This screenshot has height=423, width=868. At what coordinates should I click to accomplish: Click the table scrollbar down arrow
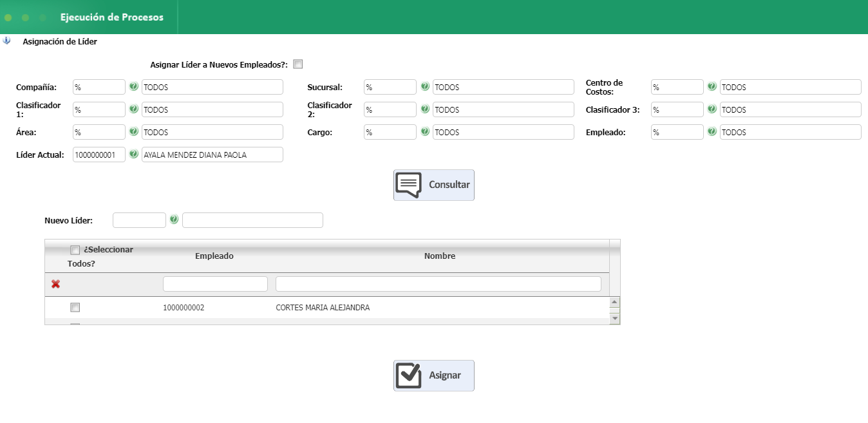615,318
